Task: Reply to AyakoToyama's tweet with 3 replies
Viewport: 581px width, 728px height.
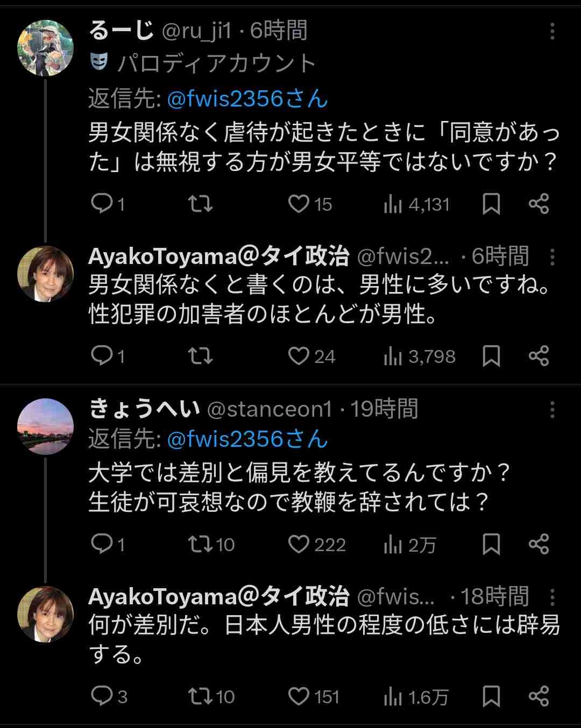Action: pos(101,696)
